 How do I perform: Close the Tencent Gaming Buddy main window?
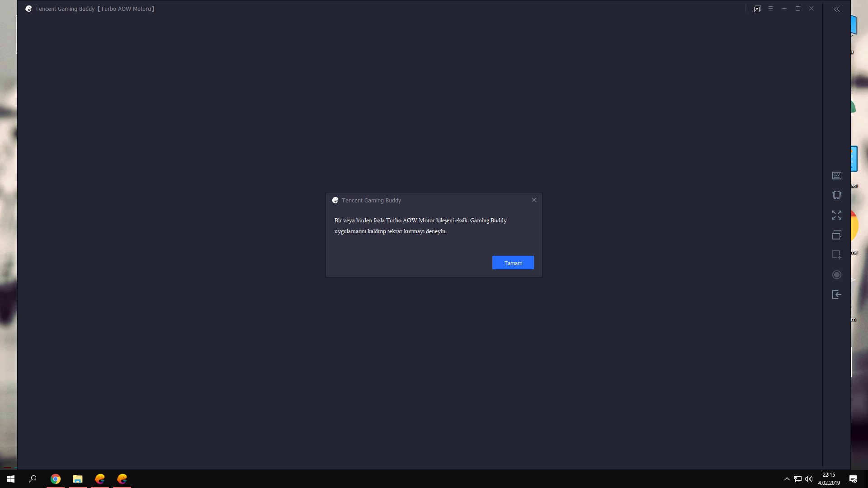[x=811, y=9]
